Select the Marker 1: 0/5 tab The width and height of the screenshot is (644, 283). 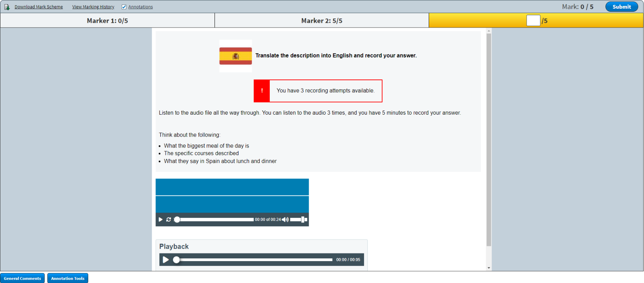(x=107, y=20)
